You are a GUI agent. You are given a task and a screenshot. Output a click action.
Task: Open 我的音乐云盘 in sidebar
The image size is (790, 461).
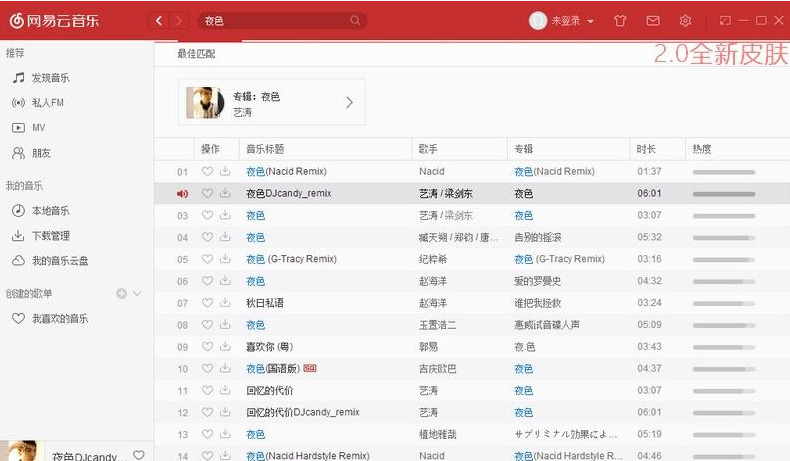pyautogui.click(x=50, y=260)
